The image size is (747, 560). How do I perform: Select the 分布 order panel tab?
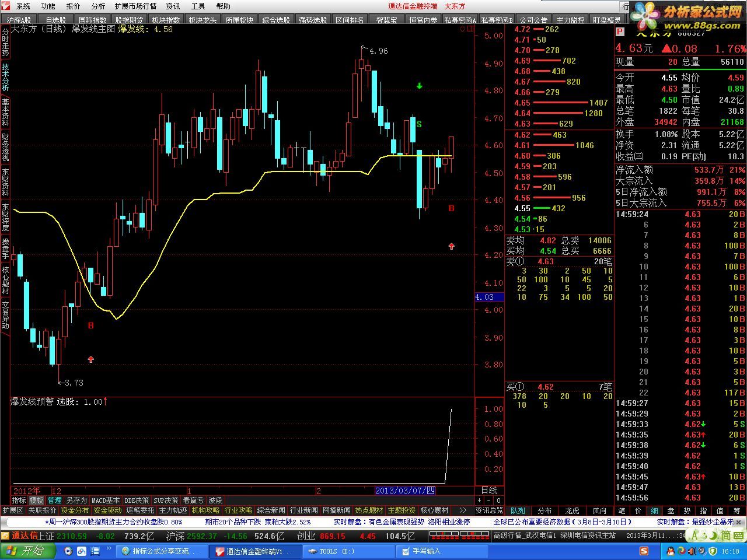(x=544, y=510)
